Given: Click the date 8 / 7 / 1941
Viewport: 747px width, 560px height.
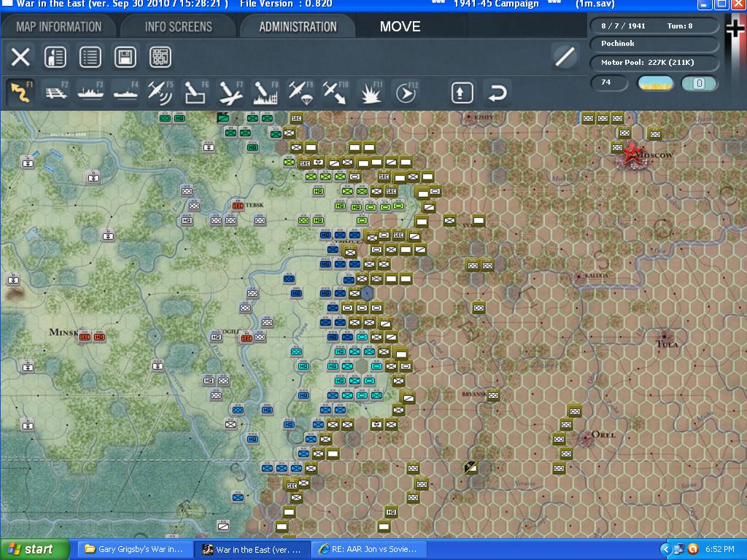Looking at the screenshot, I should tap(623, 26).
